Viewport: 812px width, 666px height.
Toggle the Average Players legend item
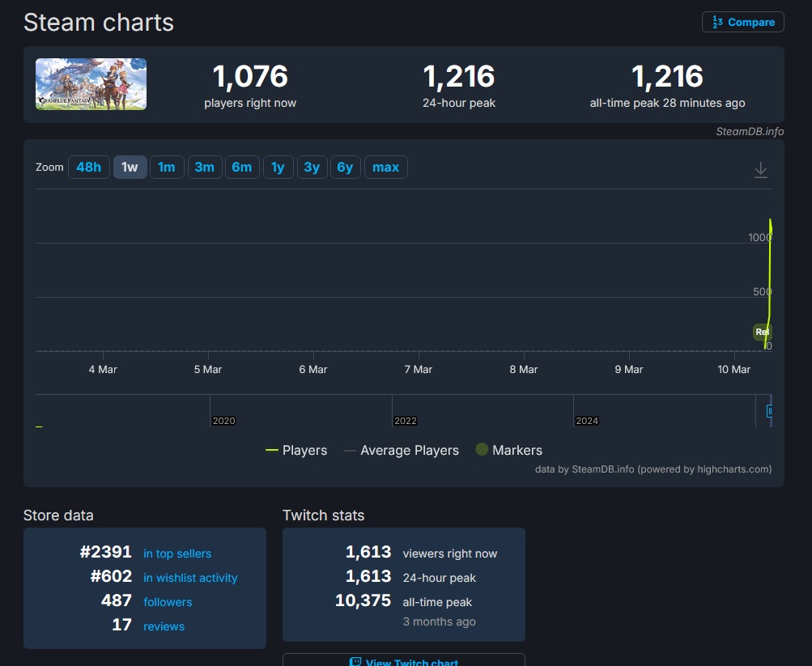(x=402, y=450)
